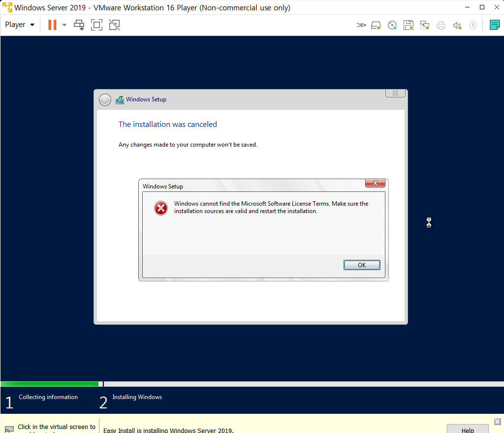This screenshot has height=433, width=504.
Task: Click 'Any changes made to your computer' text
Action: click(188, 145)
